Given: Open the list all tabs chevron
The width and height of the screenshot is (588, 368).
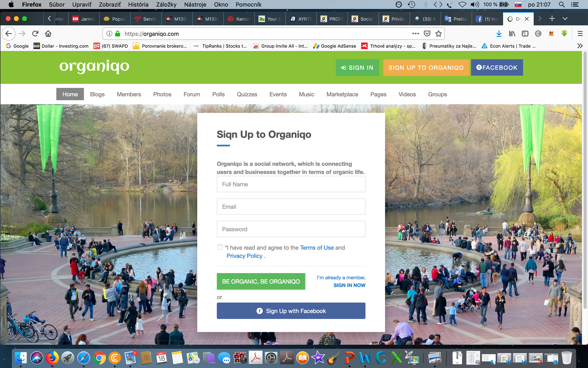Looking at the screenshot, I should tap(564, 18).
